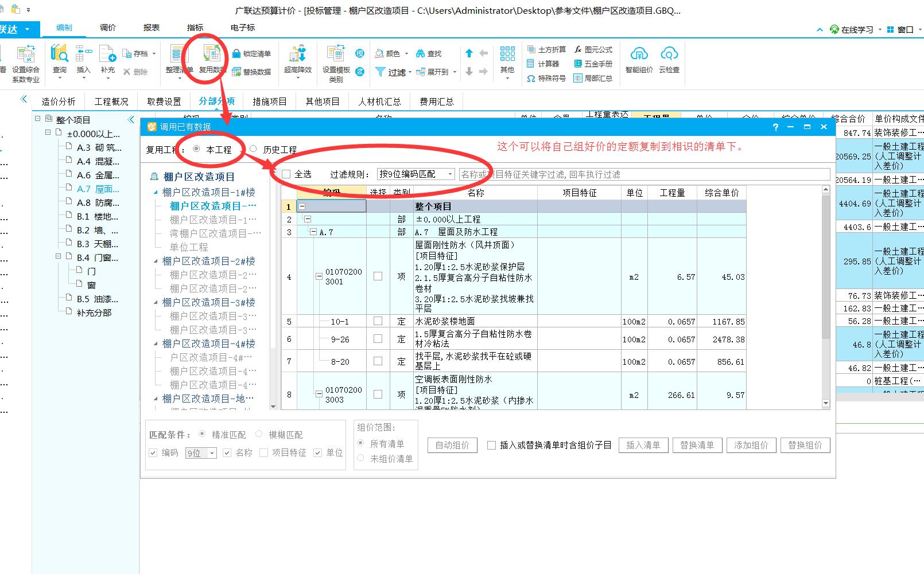Click the 局部汇总 tool

[x=593, y=78]
